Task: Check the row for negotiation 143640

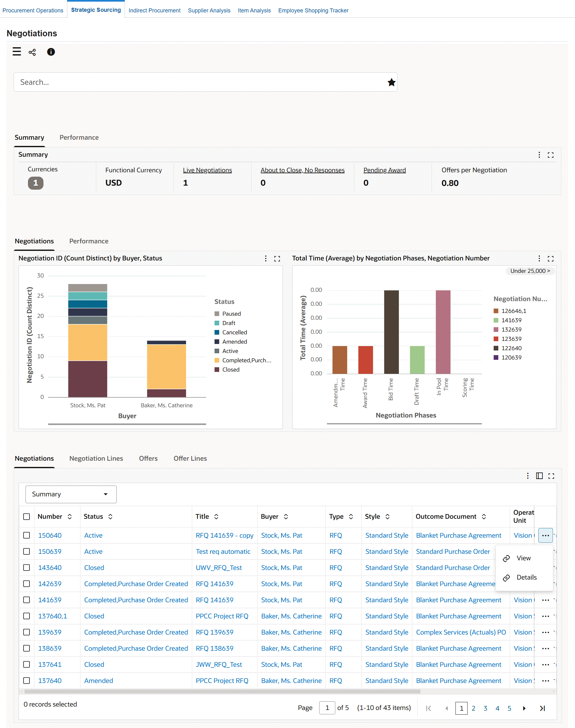Action: point(27,567)
